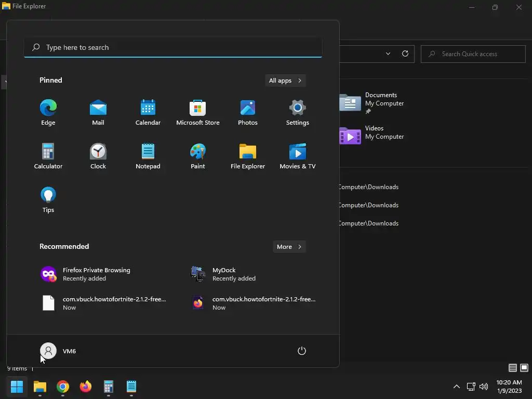Open Documents folder in File Explorer
The width and height of the screenshot is (532, 399).
tap(372, 103)
